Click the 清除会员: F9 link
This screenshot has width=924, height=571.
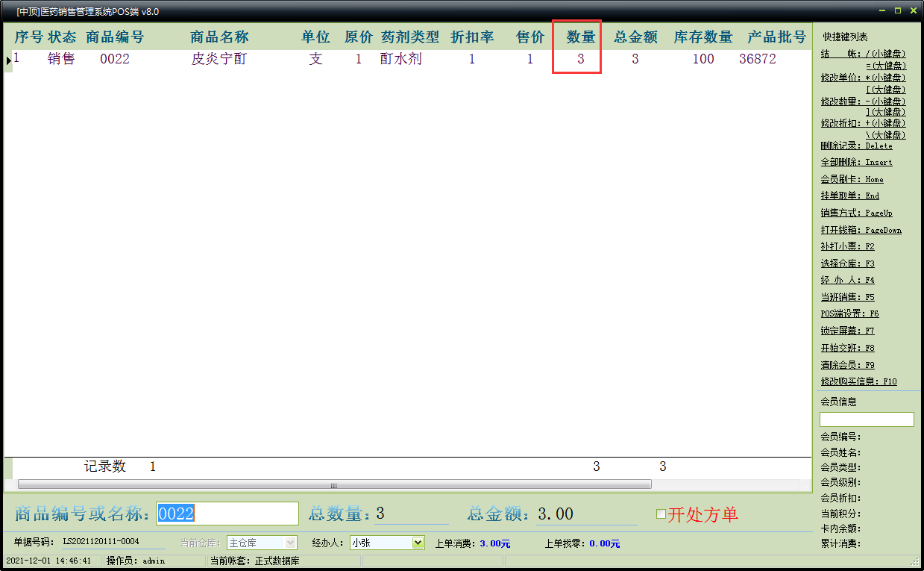(847, 365)
